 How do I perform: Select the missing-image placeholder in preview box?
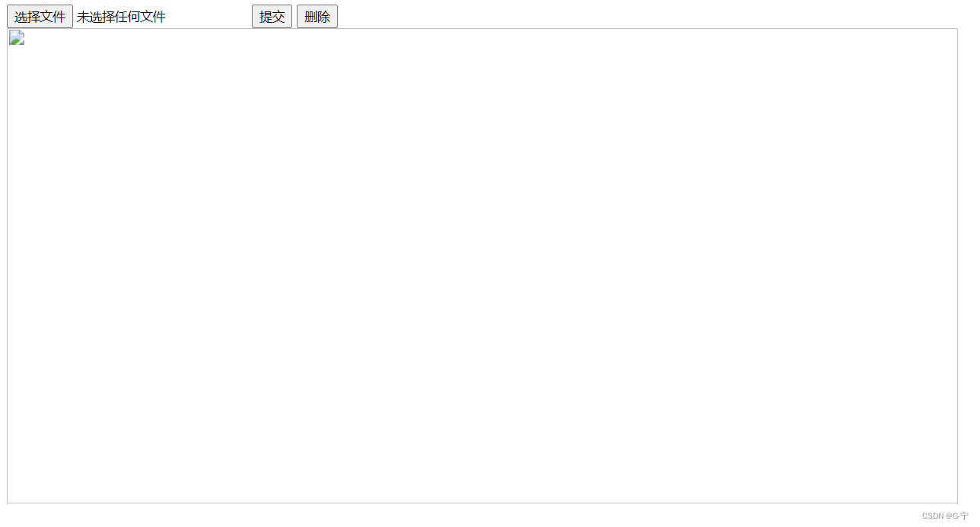pyautogui.click(x=17, y=38)
